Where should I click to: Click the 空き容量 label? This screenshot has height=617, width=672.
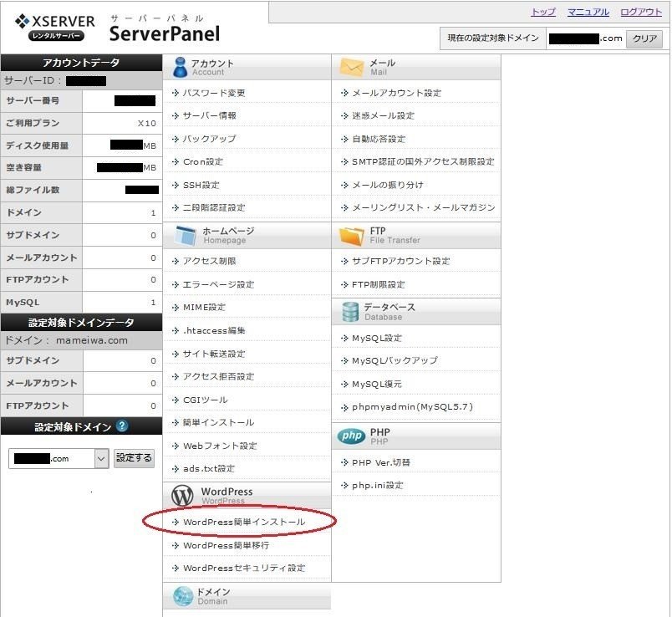coord(23,167)
